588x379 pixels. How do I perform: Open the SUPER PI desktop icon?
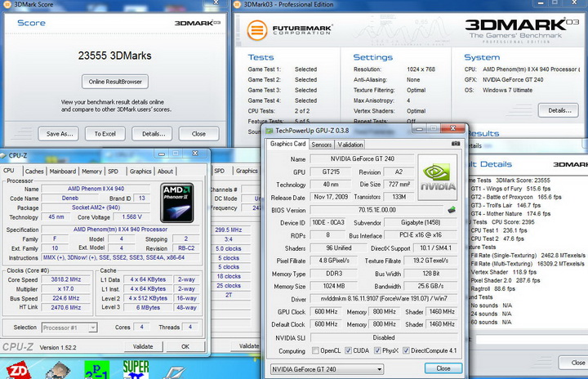[x=136, y=369]
